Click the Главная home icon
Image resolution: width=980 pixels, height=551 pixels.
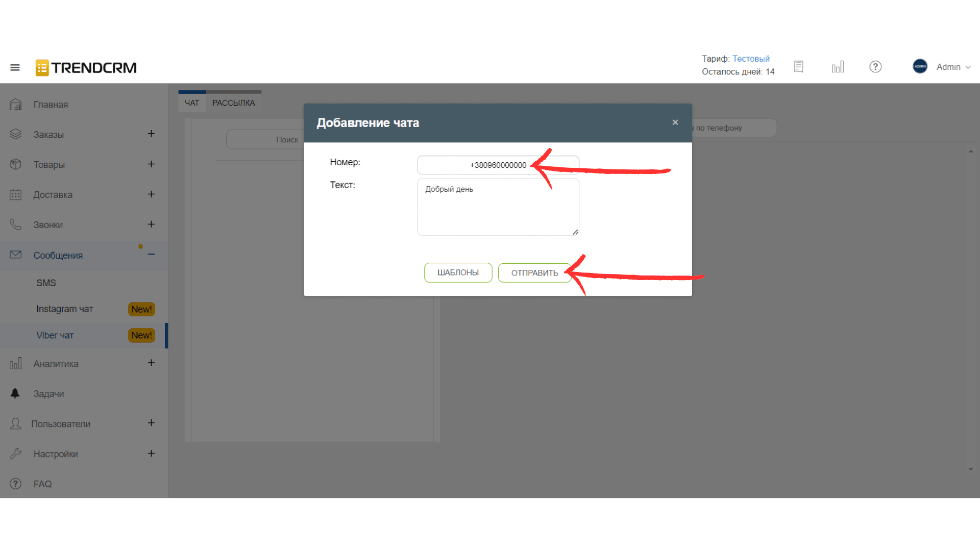pos(16,105)
